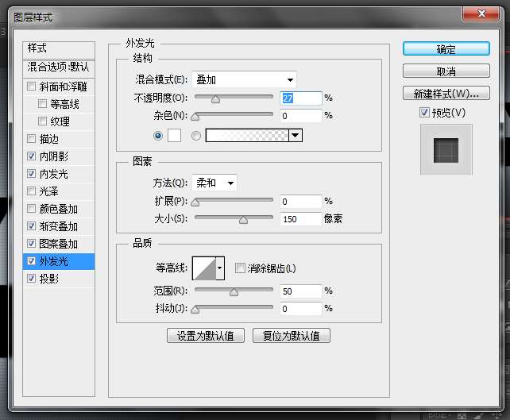Click the white glow color swatch
The height and width of the screenshot is (420, 510).
click(174, 135)
